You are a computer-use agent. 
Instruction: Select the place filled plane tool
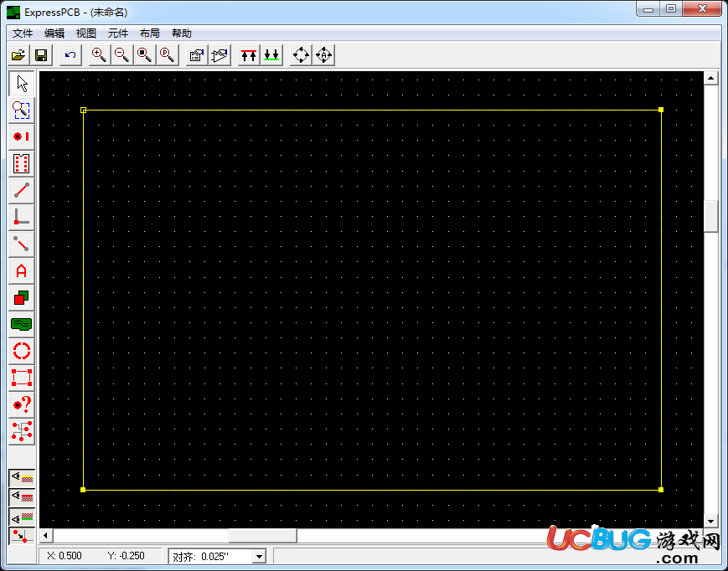click(x=21, y=324)
